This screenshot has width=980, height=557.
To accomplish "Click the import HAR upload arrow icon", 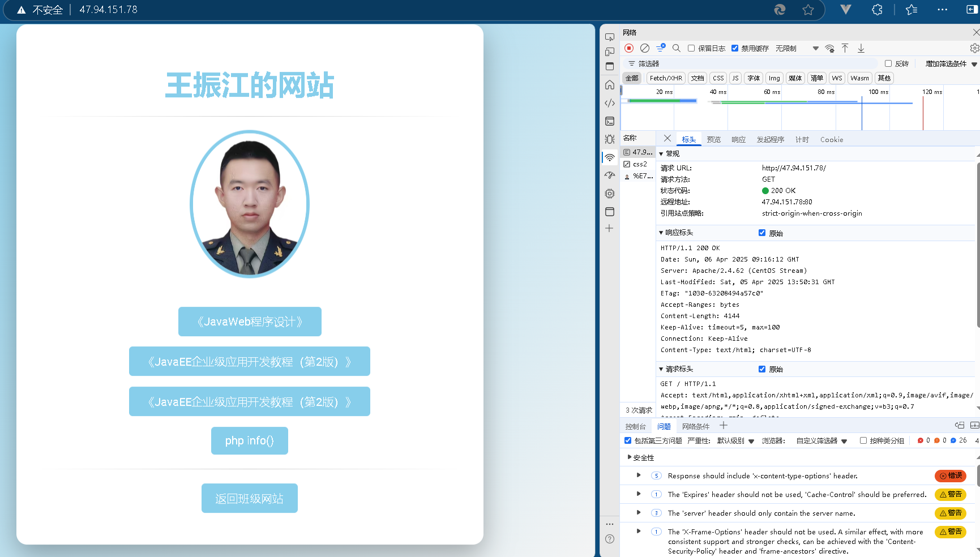I will tap(845, 48).
